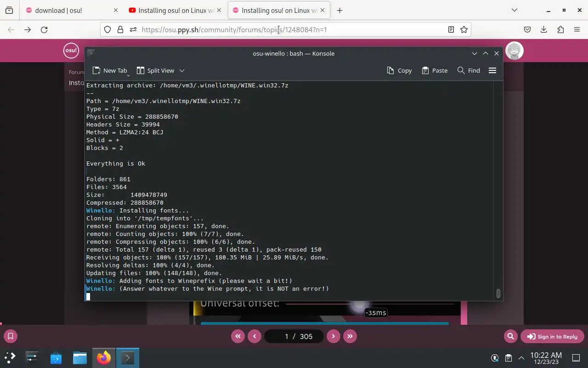Jump to first post in forum navigation
The width and height of the screenshot is (588, 368).
pyautogui.click(x=237, y=336)
